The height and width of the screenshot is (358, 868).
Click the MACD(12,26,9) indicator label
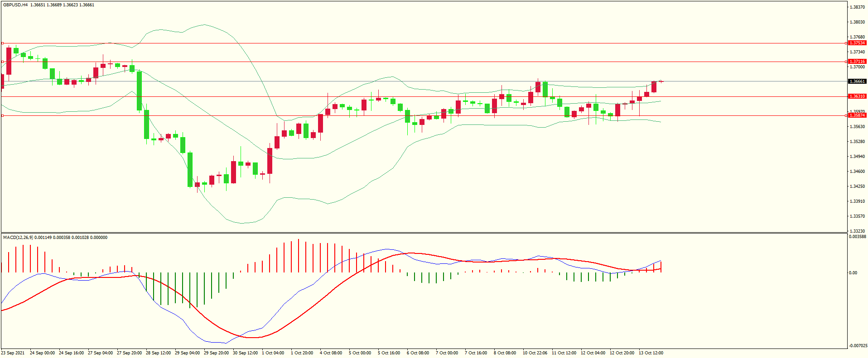tap(18, 238)
